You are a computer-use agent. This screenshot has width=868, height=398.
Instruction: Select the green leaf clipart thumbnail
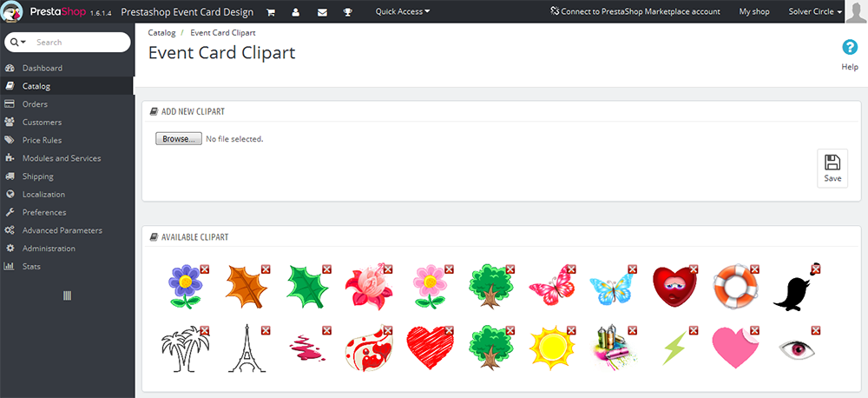[308, 287]
